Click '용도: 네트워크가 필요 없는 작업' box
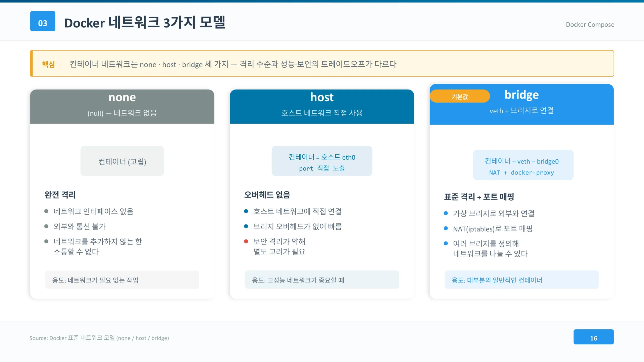This screenshot has height=362, width=644. point(122,280)
